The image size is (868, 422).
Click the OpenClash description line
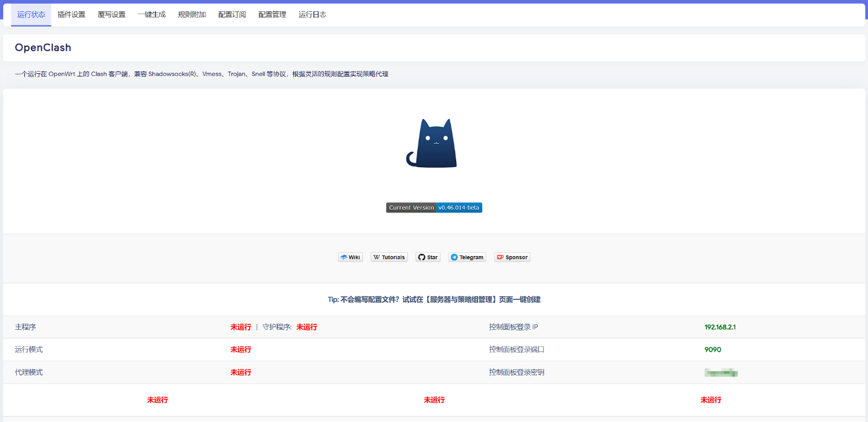(201, 74)
